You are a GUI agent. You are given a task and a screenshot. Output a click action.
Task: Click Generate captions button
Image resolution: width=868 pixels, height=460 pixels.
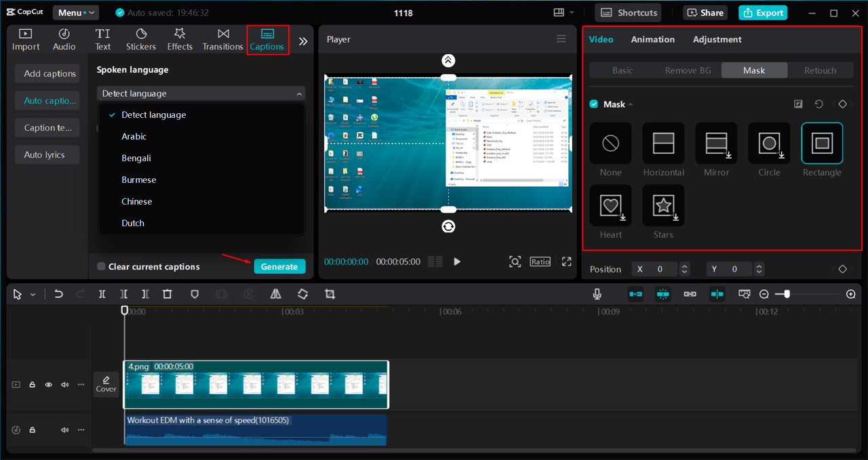tap(279, 267)
